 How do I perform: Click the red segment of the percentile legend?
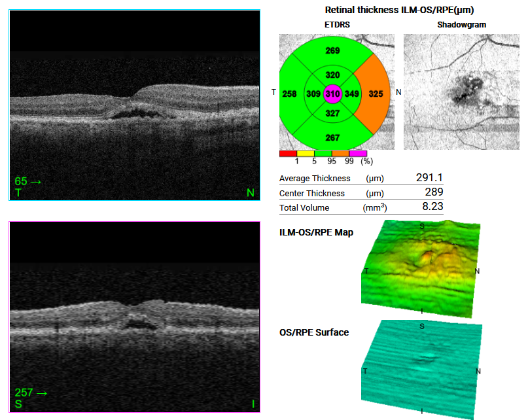click(289, 154)
